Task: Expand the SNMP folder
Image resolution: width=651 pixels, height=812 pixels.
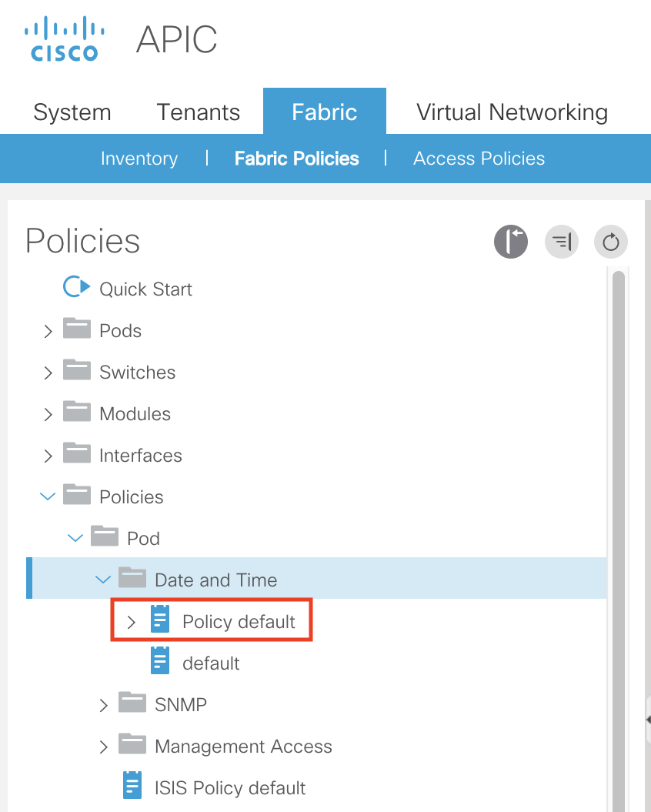Action: coord(104,705)
